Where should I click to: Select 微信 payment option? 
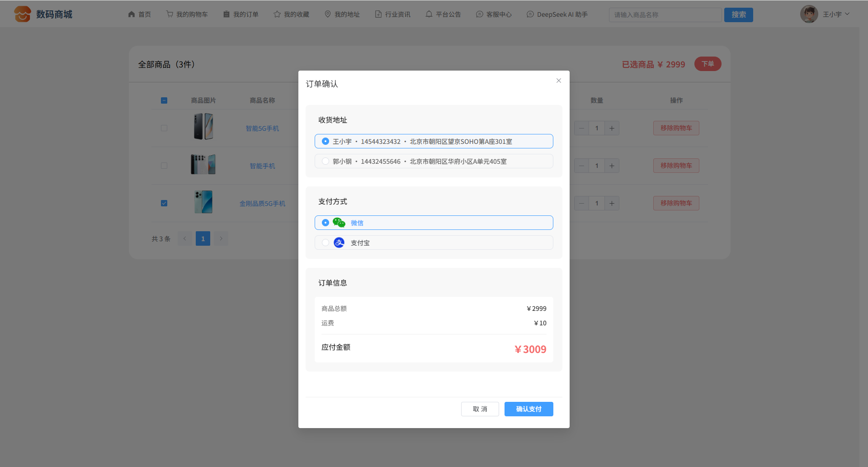pos(325,223)
